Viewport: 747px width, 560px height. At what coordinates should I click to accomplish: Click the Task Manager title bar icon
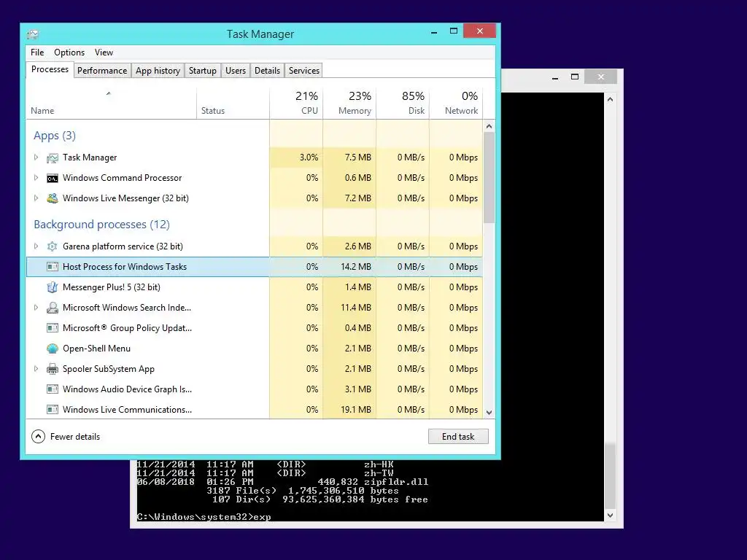pyautogui.click(x=33, y=34)
